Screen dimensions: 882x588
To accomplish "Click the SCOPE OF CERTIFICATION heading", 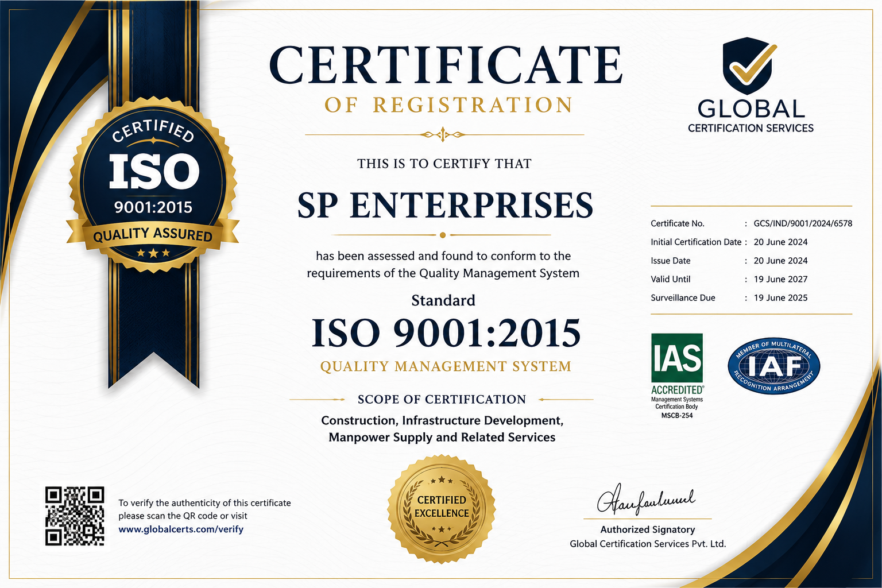I will pos(442,399).
